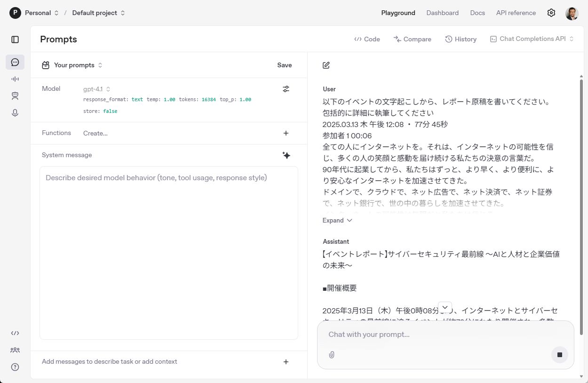Open the Realtime audio waveform icon
Screen dimensions: 588x383
click(x=15, y=79)
